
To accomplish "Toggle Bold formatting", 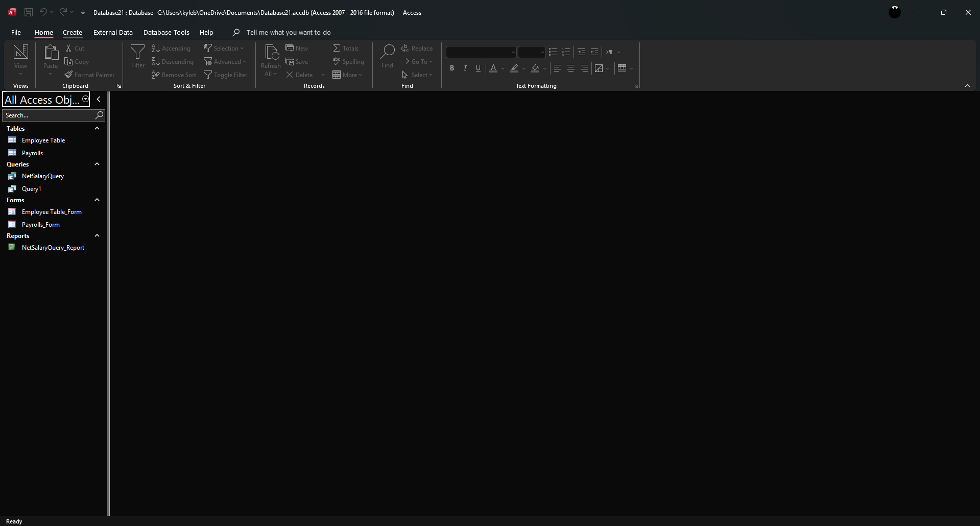I will (452, 68).
